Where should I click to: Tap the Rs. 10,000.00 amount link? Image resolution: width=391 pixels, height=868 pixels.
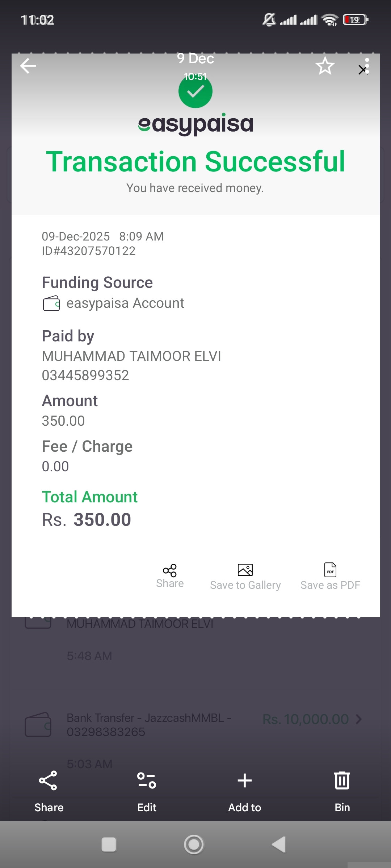[x=305, y=719]
